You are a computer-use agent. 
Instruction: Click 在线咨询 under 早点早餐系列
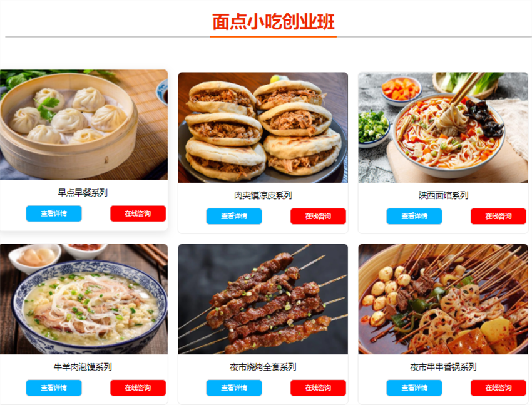tap(138, 213)
